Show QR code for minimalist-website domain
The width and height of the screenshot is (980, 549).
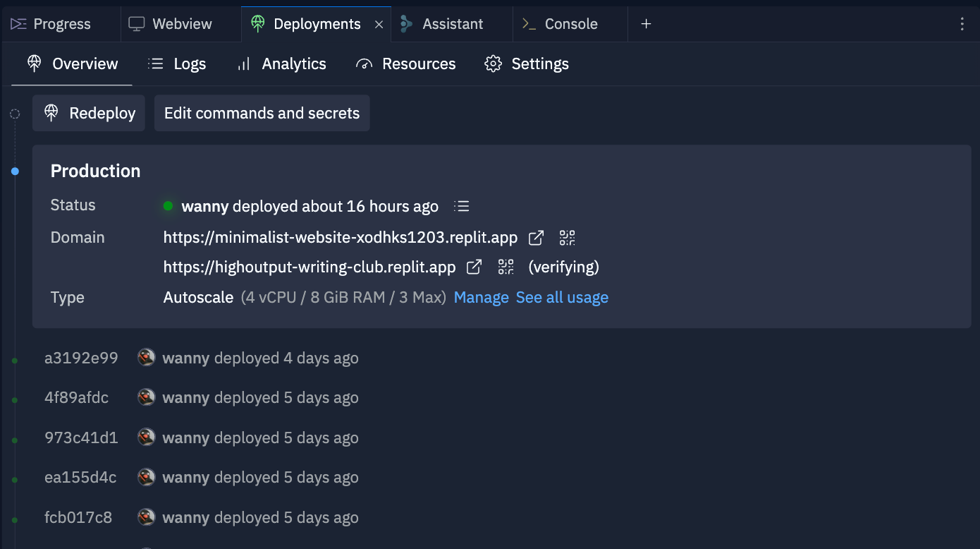[x=568, y=238]
